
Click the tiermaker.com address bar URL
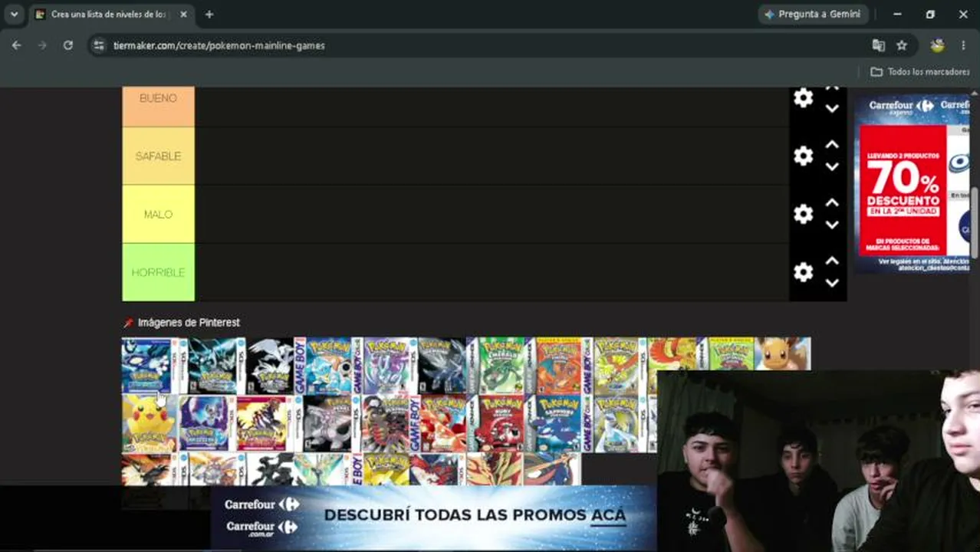[x=219, y=46]
